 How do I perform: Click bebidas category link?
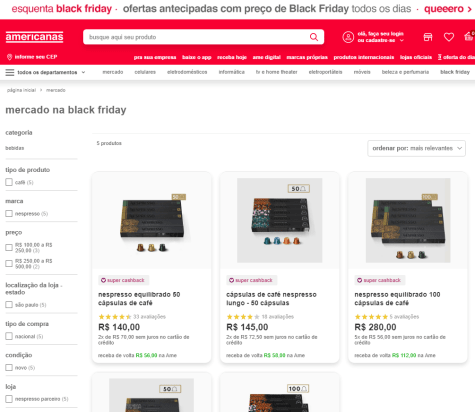point(15,148)
